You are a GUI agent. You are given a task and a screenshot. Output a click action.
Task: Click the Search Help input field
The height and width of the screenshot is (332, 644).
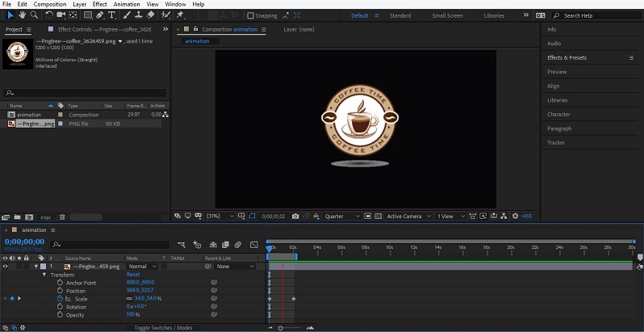click(595, 15)
